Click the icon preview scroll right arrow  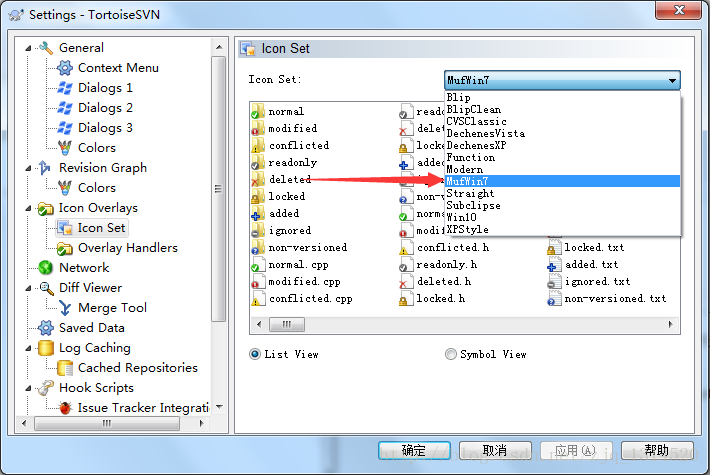671,324
